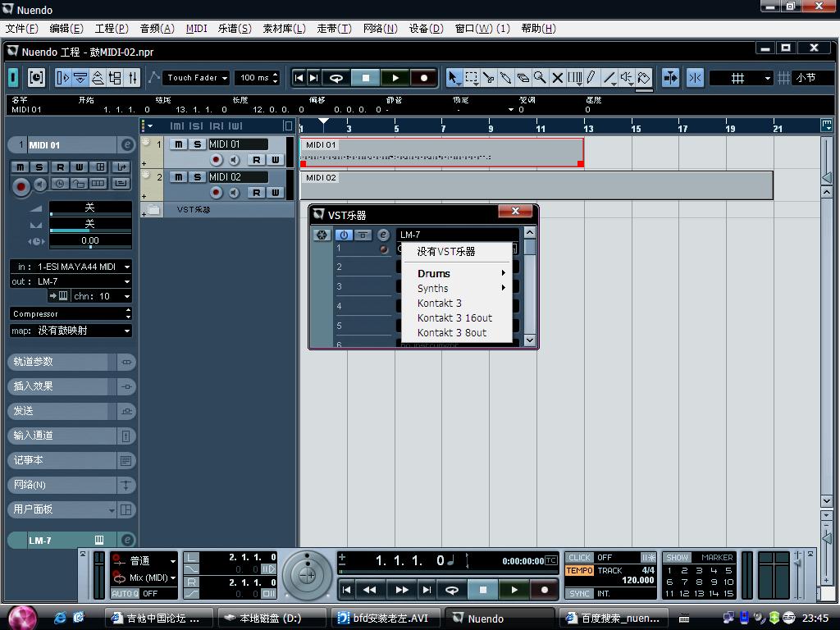Show the Inspector panel
The image size is (840, 630).
click(62, 78)
